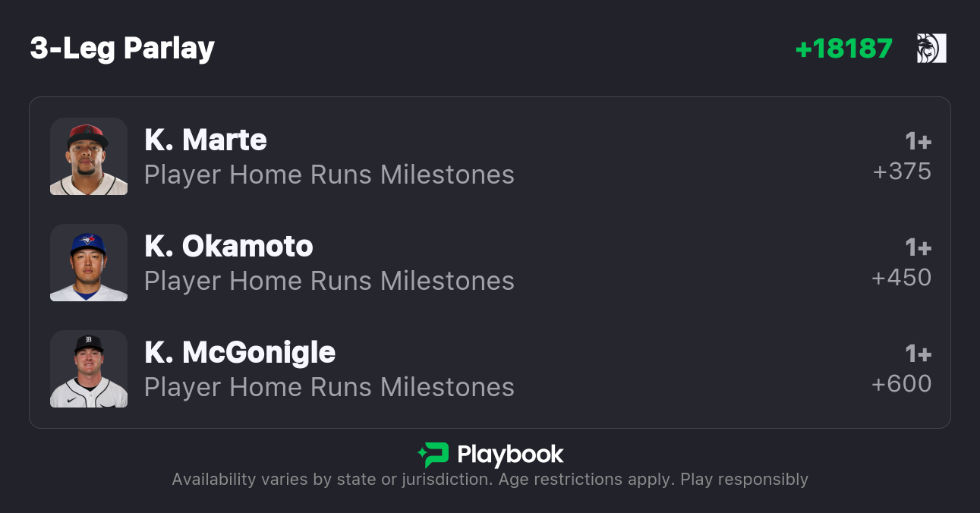Image resolution: width=980 pixels, height=513 pixels.
Task: Click Okamoto's Player Home Runs Milestones label
Action: click(x=329, y=282)
